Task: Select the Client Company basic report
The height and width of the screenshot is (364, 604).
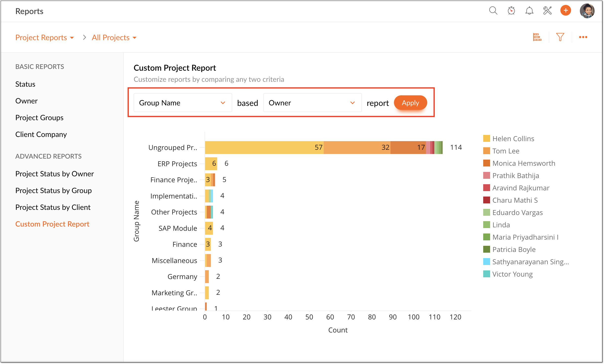Action: click(41, 134)
